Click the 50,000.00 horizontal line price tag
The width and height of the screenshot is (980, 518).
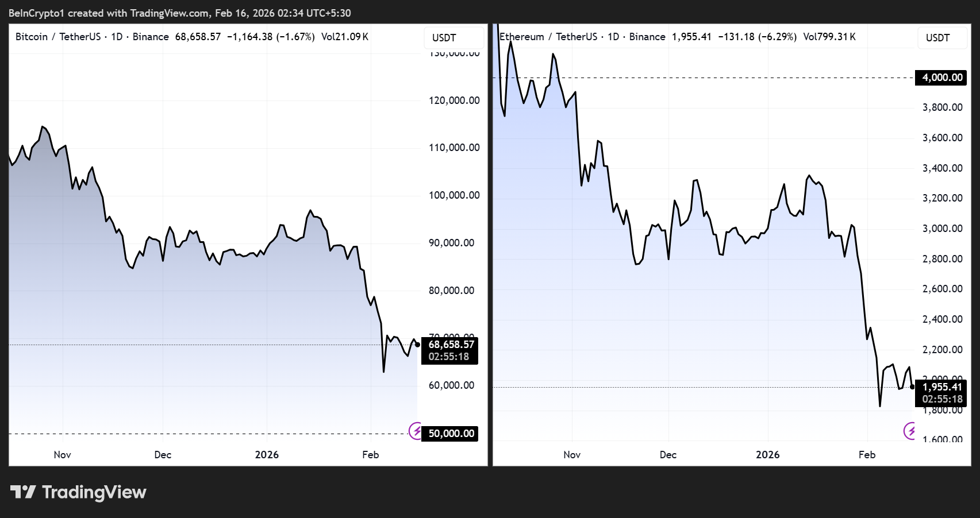451,434
